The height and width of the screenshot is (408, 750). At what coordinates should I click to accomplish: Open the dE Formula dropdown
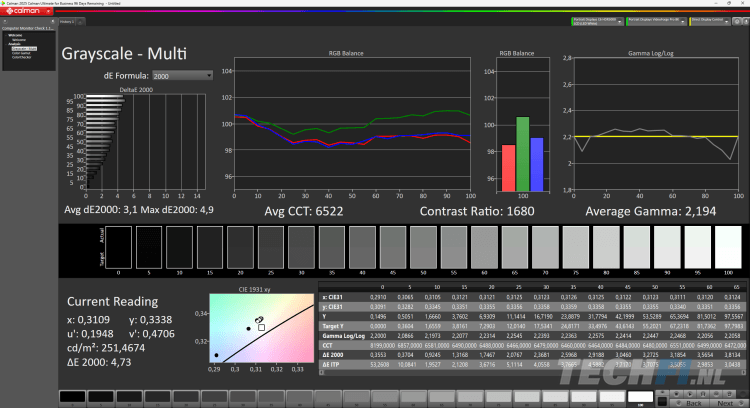click(182, 76)
